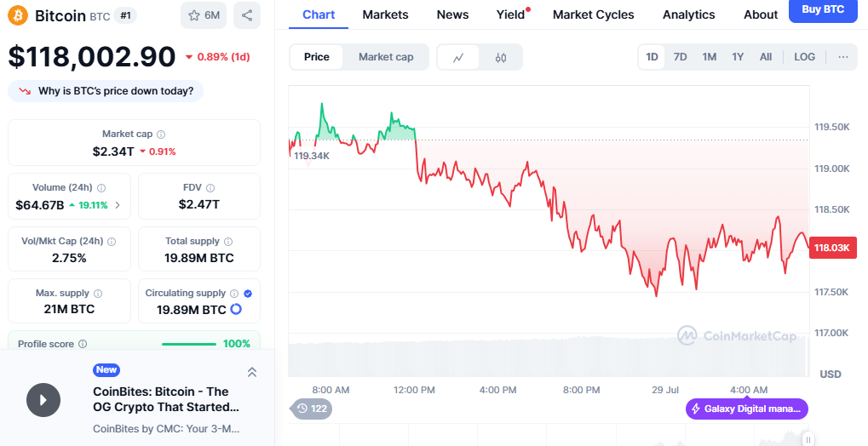The width and height of the screenshot is (868, 446).
Task: Open more chart options menu
Action: (842, 57)
